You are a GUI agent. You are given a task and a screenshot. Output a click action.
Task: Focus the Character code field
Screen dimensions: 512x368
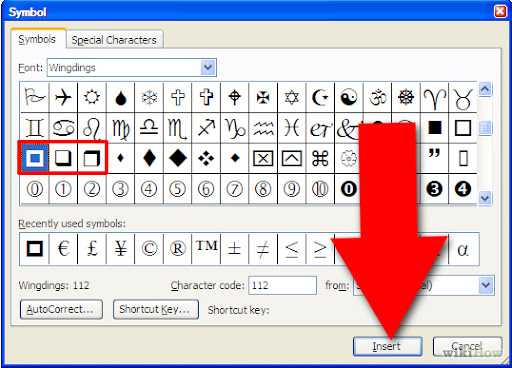click(x=282, y=285)
